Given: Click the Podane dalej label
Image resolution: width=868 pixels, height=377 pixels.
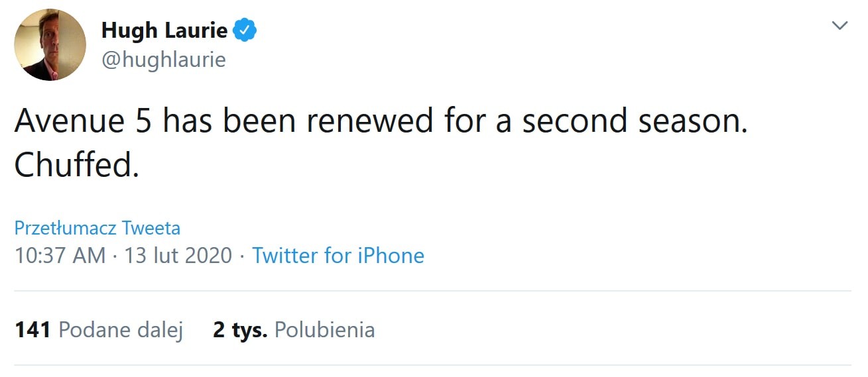Looking at the screenshot, I should point(121,330).
